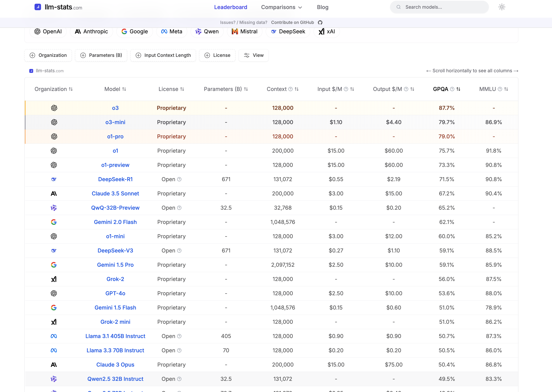Click the Contribute on GitHub link
The height and width of the screenshot is (392, 552).
[293, 22]
